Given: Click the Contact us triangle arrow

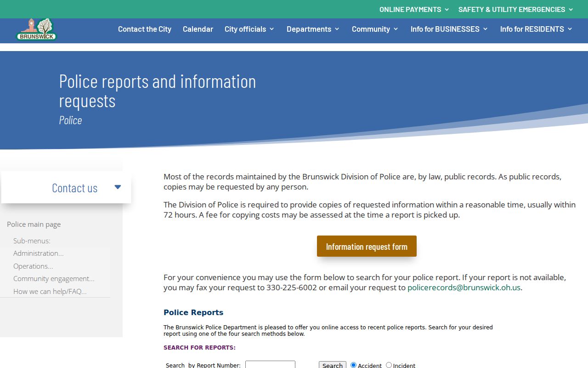Looking at the screenshot, I should pyautogui.click(x=118, y=187).
